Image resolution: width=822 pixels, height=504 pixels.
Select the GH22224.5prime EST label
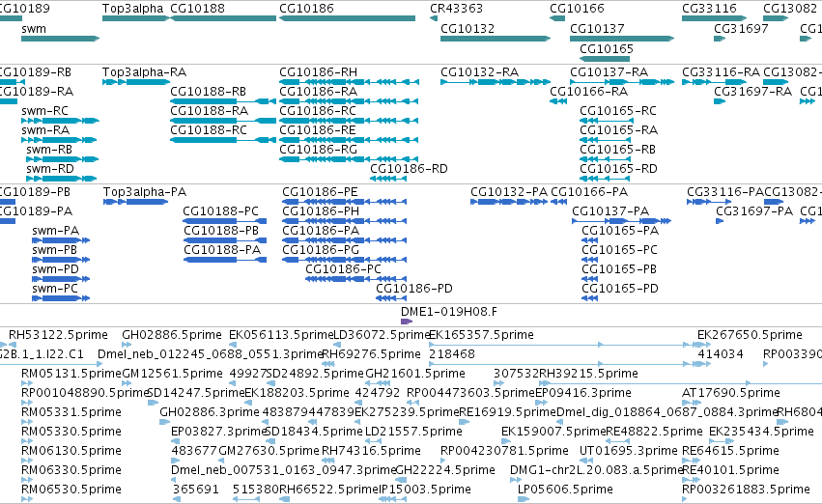(x=444, y=470)
